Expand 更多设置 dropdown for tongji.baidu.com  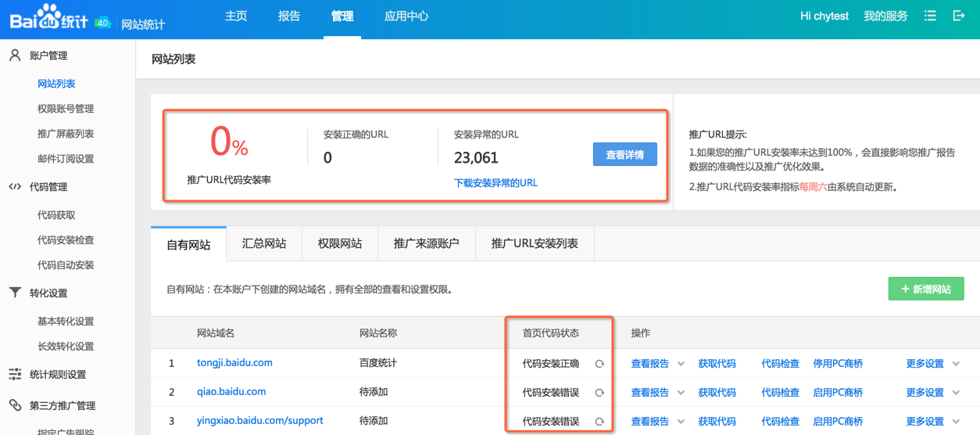pos(956,364)
